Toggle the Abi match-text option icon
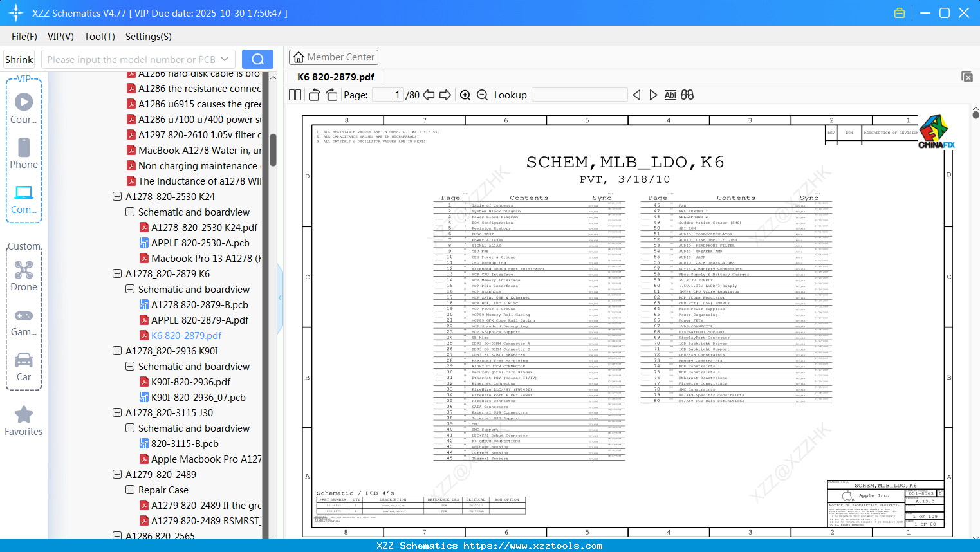This screenshot has height=552, width=980. [x=670, y=95]
